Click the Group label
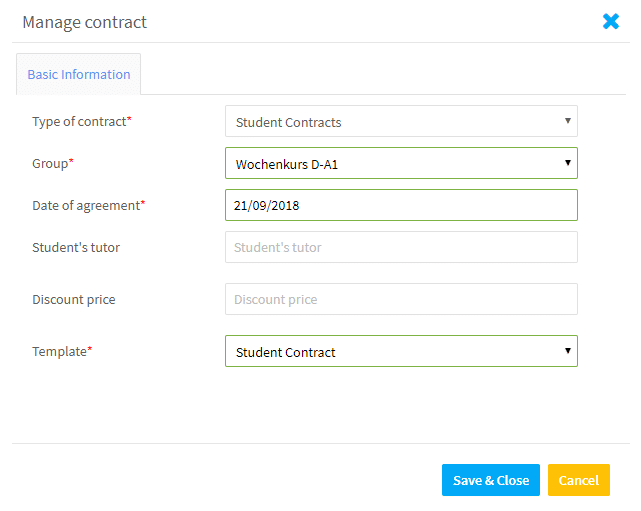641x511 pixels. point(52,164)
